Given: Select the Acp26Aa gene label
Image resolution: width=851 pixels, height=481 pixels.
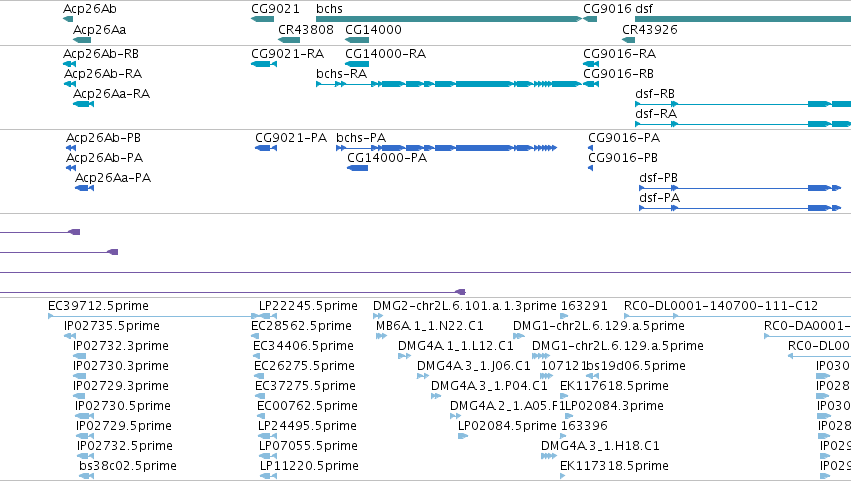Looking at the screenshot, I should 99,29.
